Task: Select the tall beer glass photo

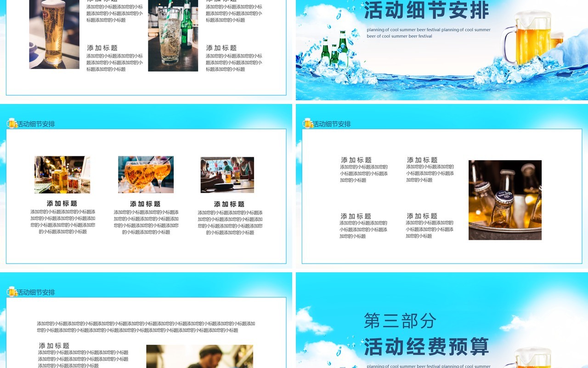Action: [x=54, y=34]
